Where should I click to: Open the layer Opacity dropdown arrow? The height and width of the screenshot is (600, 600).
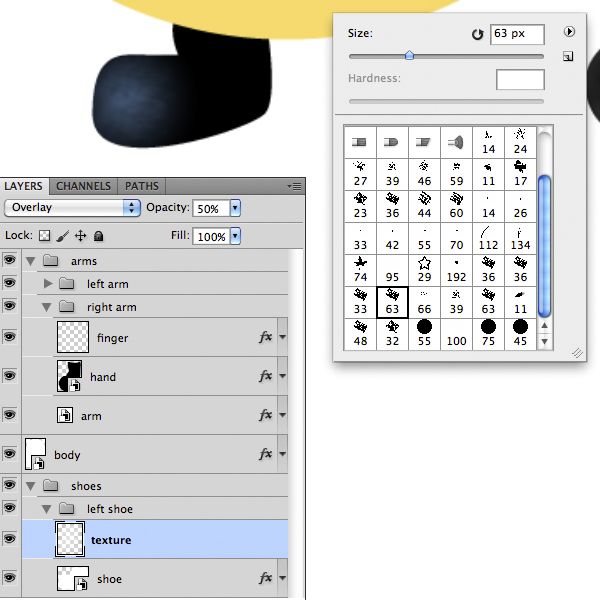click(235, 208)
